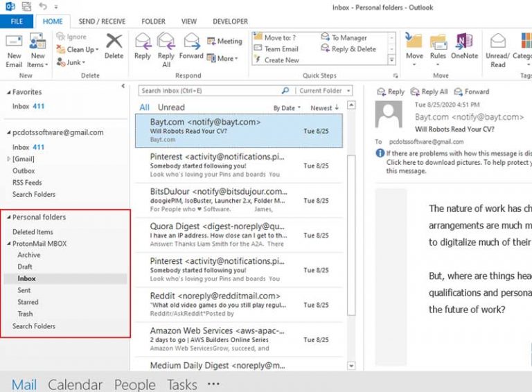Image resolution: width=532 pixels, height=392 pixels.
Task: Click Reply All in the reading pane
Action: click(429, 91)
